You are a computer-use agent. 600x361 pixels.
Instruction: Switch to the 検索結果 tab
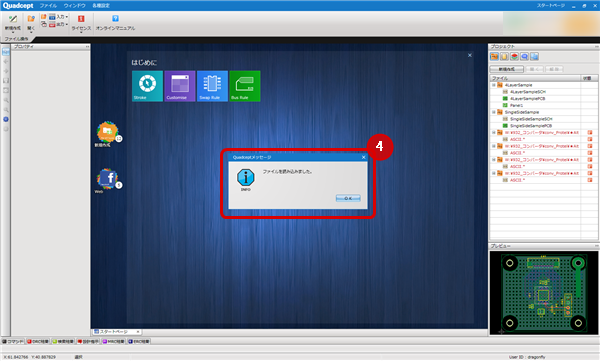[63, 341]
